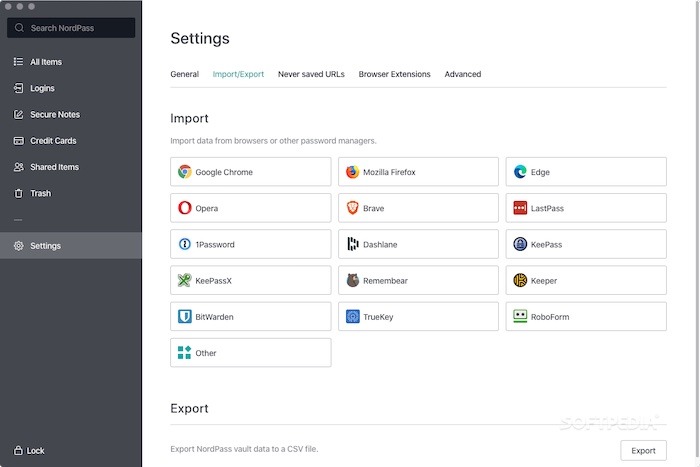This screenshot has width=700, height=467.
Task: Click the Edge browser logo icon
Action: click(x=520, y=172)
